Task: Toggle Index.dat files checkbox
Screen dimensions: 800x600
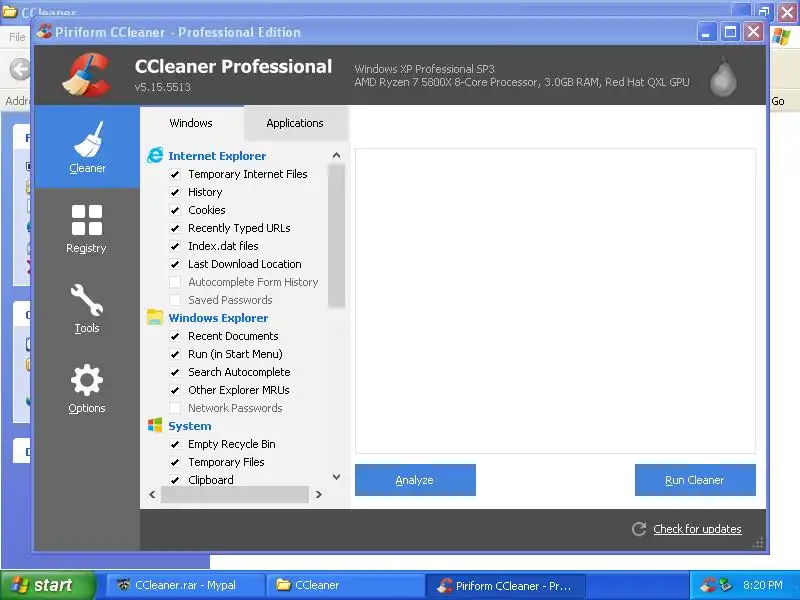Action: pyautogui.click(x=175, y=246)
